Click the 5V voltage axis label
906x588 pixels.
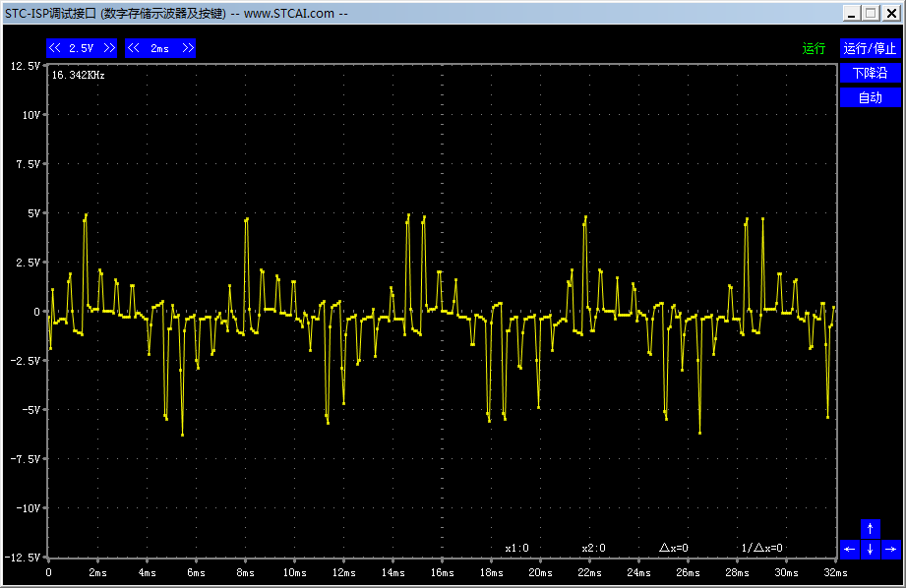(x=34, y=213)
